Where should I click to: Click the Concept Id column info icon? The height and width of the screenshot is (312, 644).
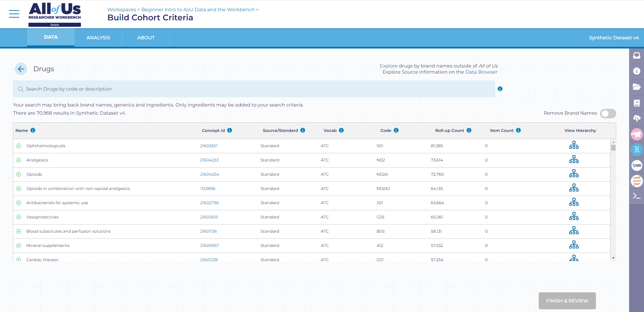click(x=230, y=130)
